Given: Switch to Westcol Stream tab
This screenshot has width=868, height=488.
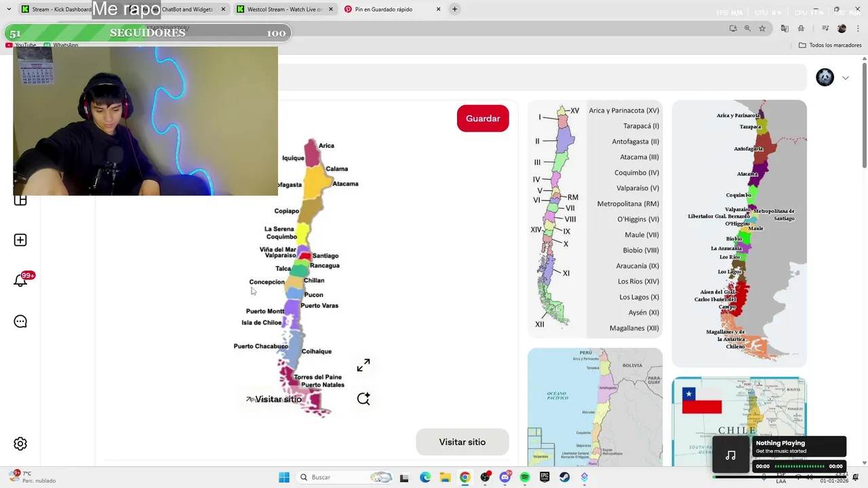Looking at the screenshot, I should tap(285, 9).
